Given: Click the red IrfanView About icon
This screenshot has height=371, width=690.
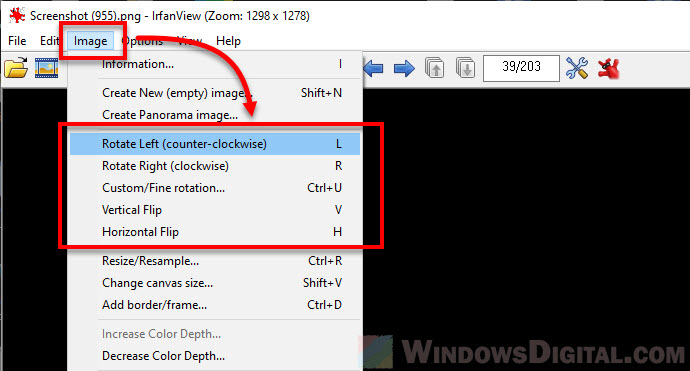Looking at the screenshot, I should click(x=609, y=68).
